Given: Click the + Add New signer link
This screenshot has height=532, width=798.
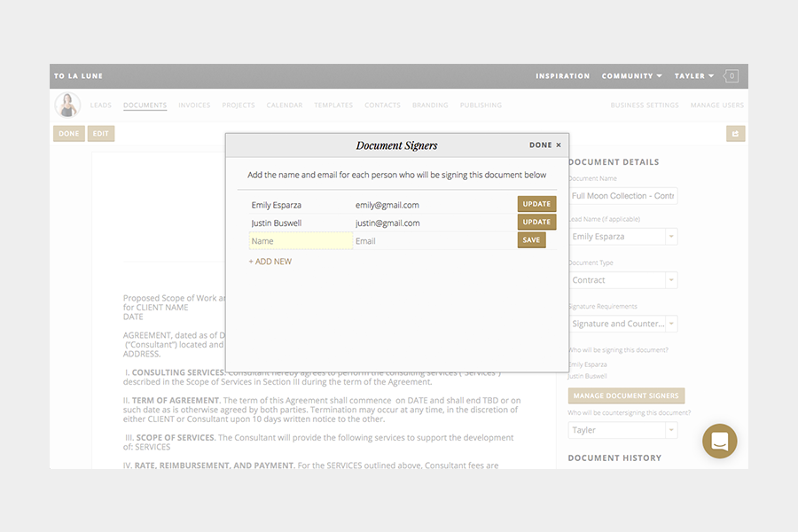Looking at the screenshot, I should point(270,262).
